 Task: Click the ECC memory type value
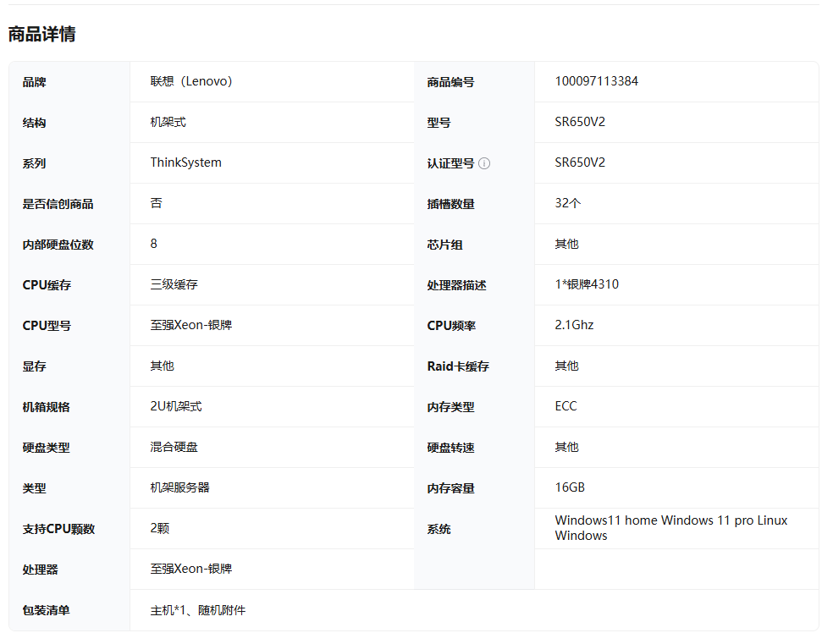[x=565, y=406]
